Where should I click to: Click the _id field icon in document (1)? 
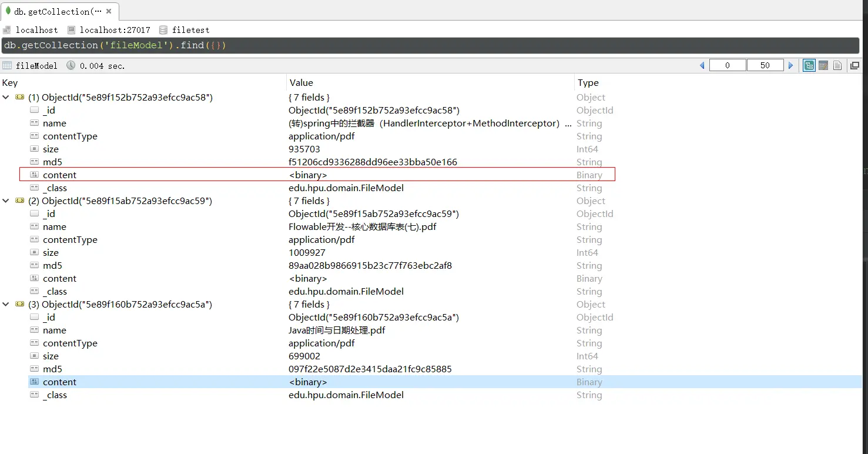(x=35, y=111)
